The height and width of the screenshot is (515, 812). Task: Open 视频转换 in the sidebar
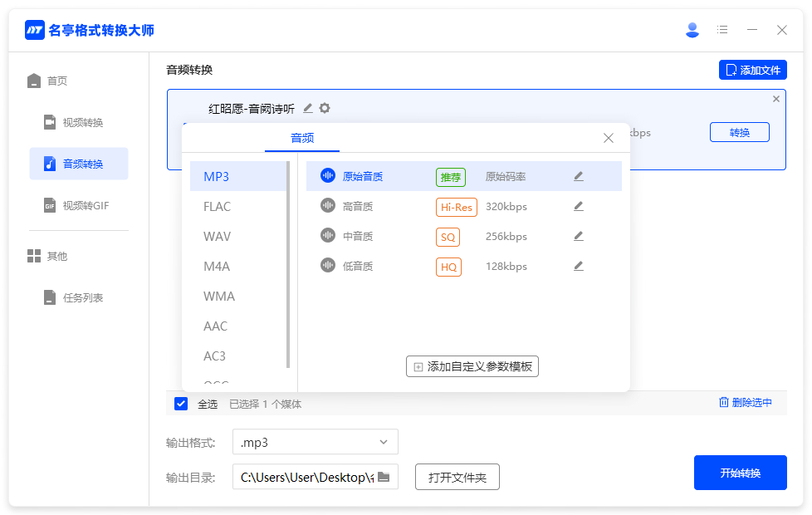(x=82, y=122)
